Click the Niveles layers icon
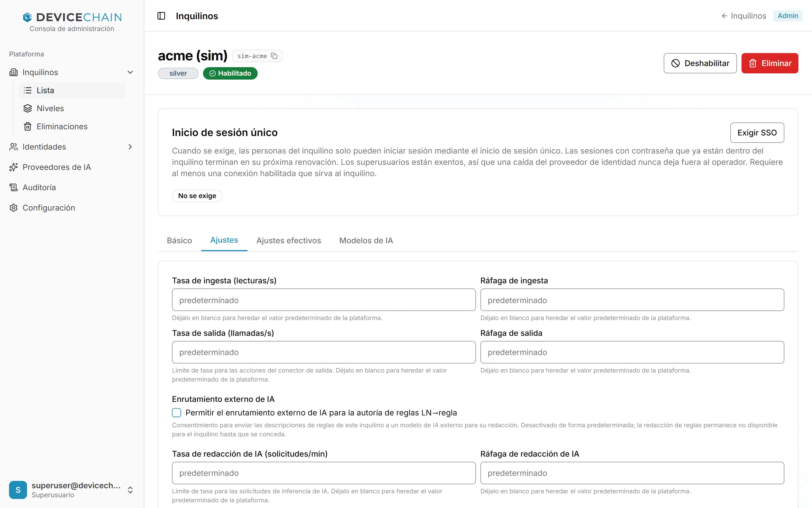 pyautogui.click(x=28, y=109)
